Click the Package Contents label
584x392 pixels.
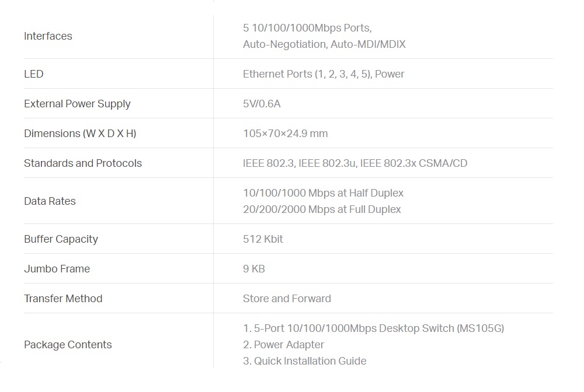point(68,345)
